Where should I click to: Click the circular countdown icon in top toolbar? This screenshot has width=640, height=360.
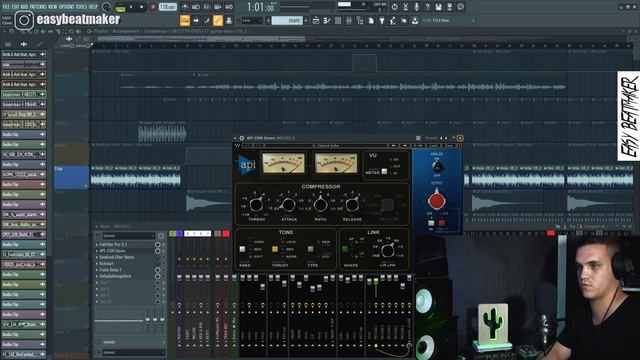394,7
